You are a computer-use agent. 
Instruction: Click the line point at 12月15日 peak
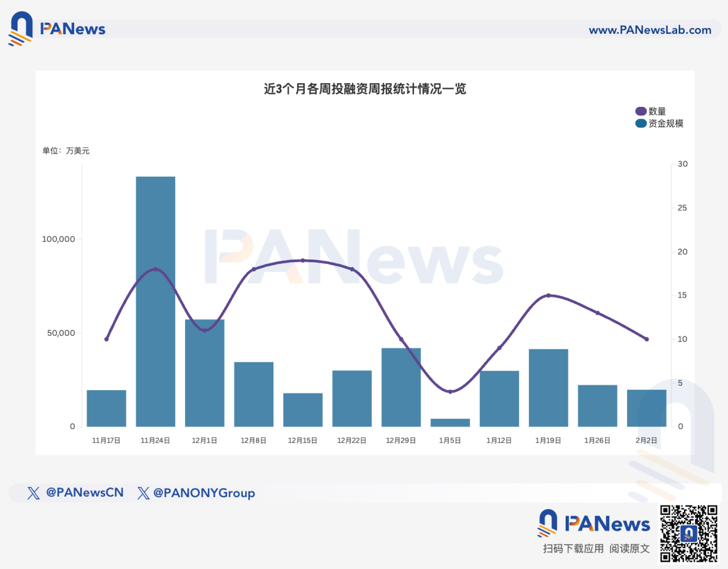point(303,260)
